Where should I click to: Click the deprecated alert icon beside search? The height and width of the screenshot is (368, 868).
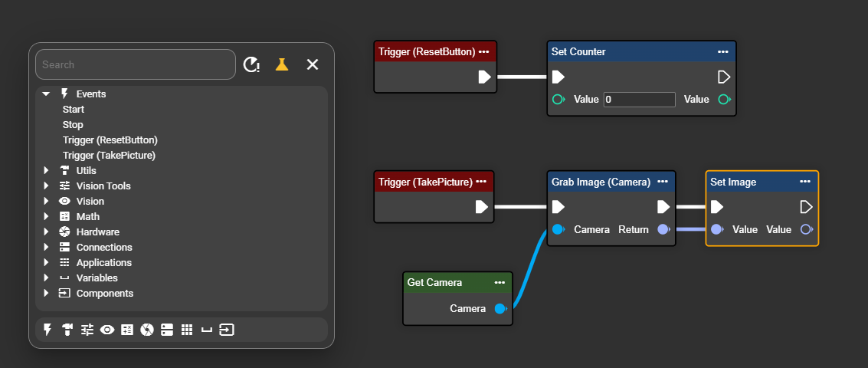(251, 64)
